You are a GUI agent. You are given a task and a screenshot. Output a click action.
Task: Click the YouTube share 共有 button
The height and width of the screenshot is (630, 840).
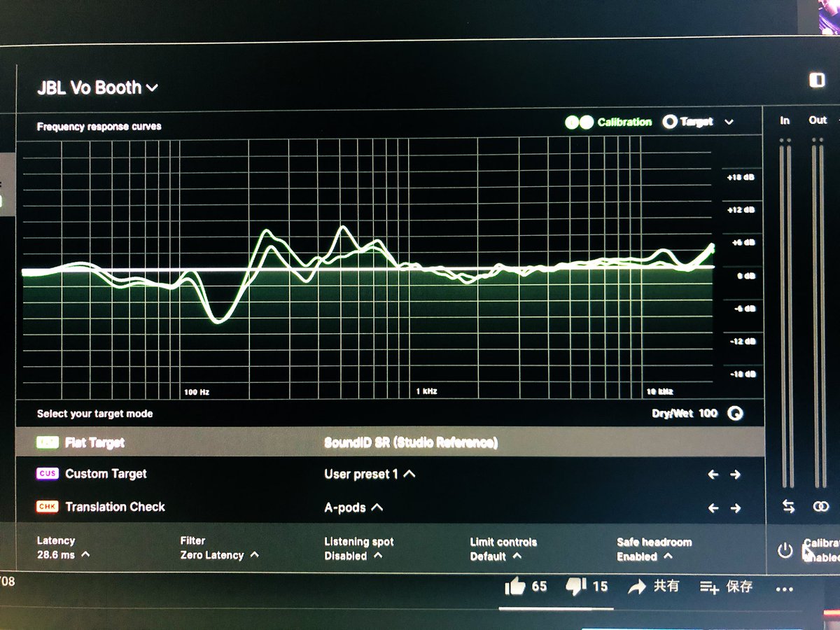tap(654, 587)
